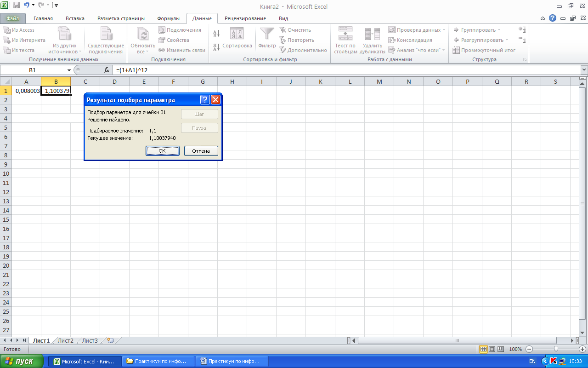
Task: Open Existing Connections (Существующие подключения)
Action: point(106,40)
